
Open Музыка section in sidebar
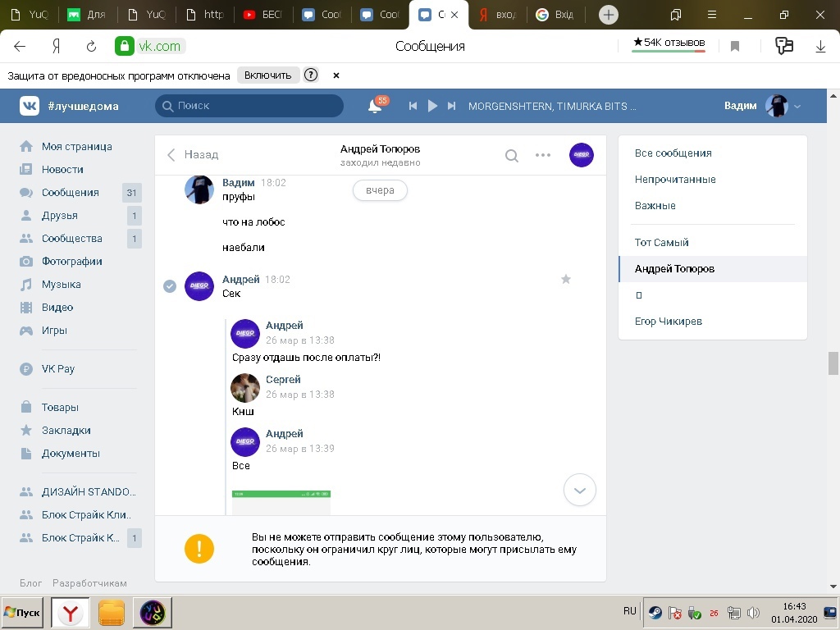click(x=62, y=285)
